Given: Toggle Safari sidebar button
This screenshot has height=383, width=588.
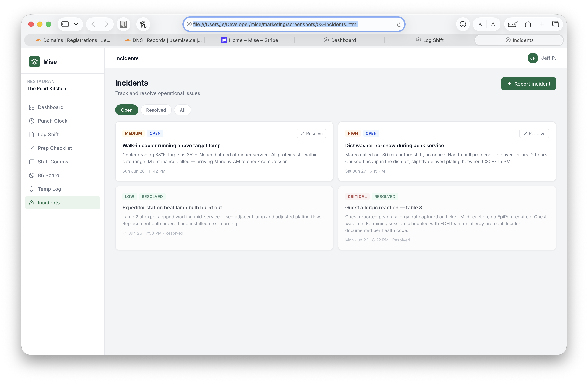Looking at the screenshot, I should (x=65, y=24).
